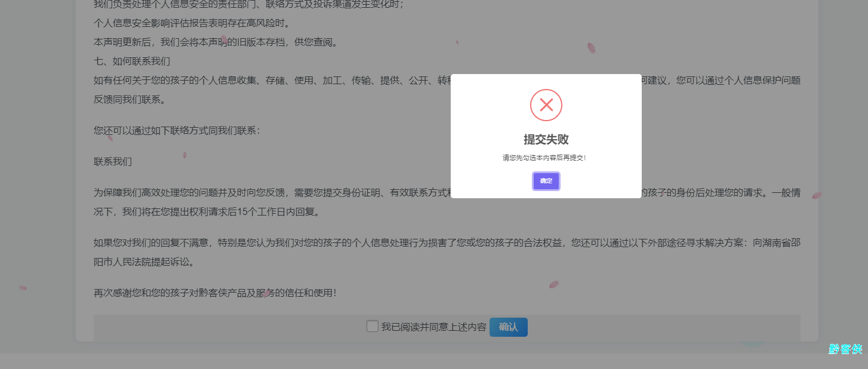Tick the consent checkbox before submitting

point(373,327)
